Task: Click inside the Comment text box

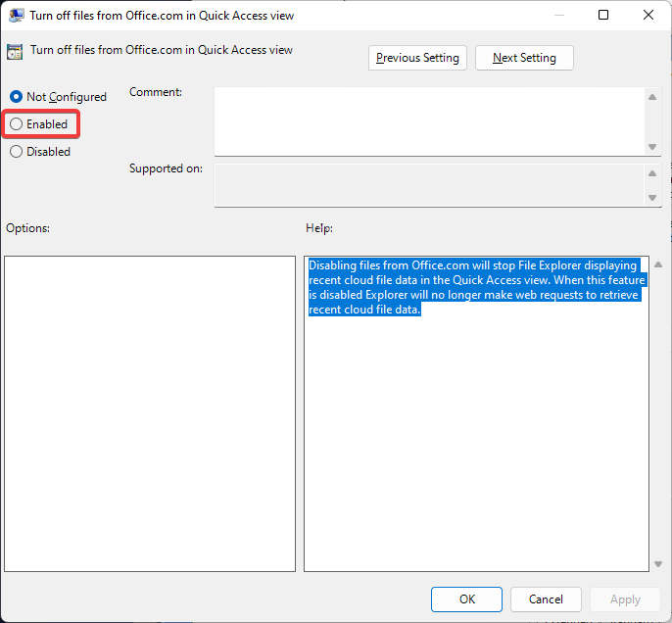Action: [x=429, y=121]
